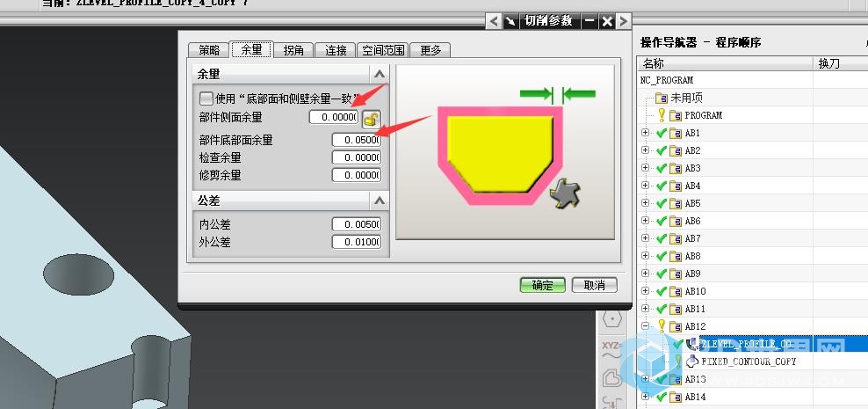Open the 更多 tab
The image size is (868, 409).
point(430,50)
